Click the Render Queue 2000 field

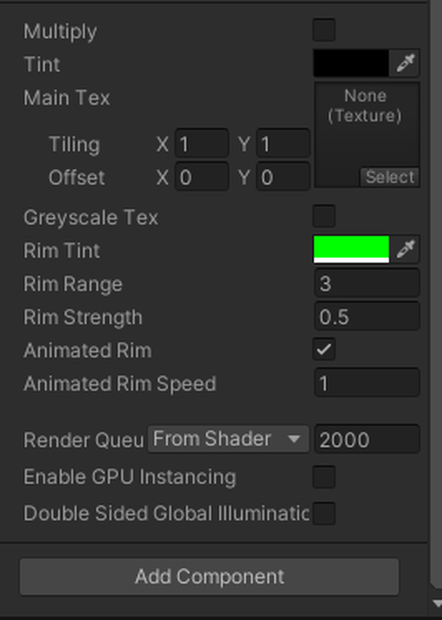pyautogui.click(x=367, y=439)
